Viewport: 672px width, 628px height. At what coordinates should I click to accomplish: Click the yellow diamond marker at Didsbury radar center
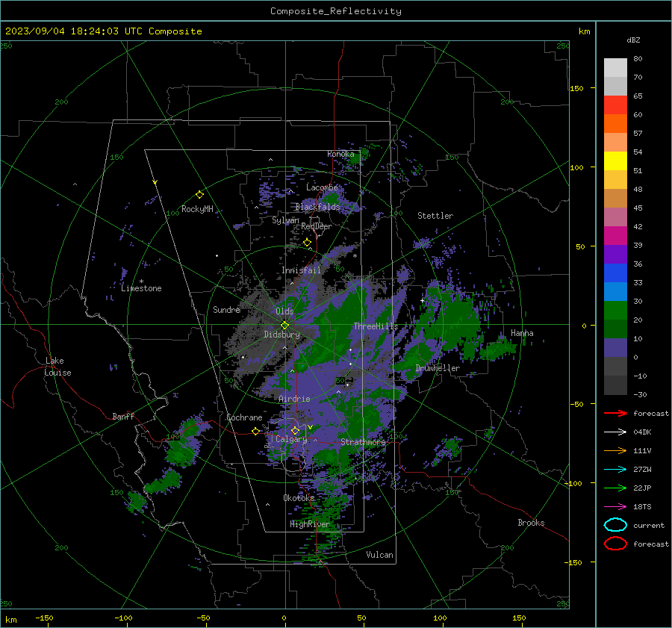pyautogui.click(x=284, y=326)
